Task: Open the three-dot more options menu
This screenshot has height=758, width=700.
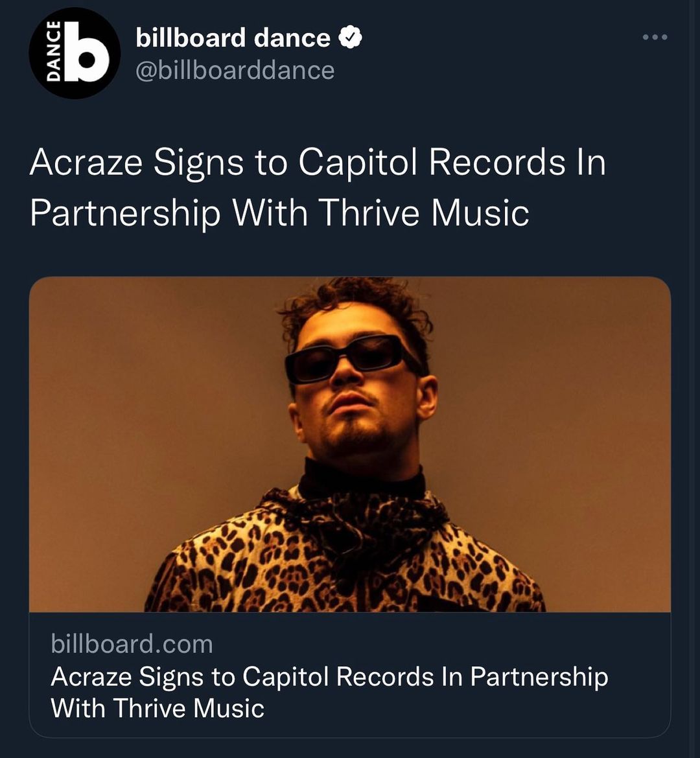Action: click(x=655, y=38)
